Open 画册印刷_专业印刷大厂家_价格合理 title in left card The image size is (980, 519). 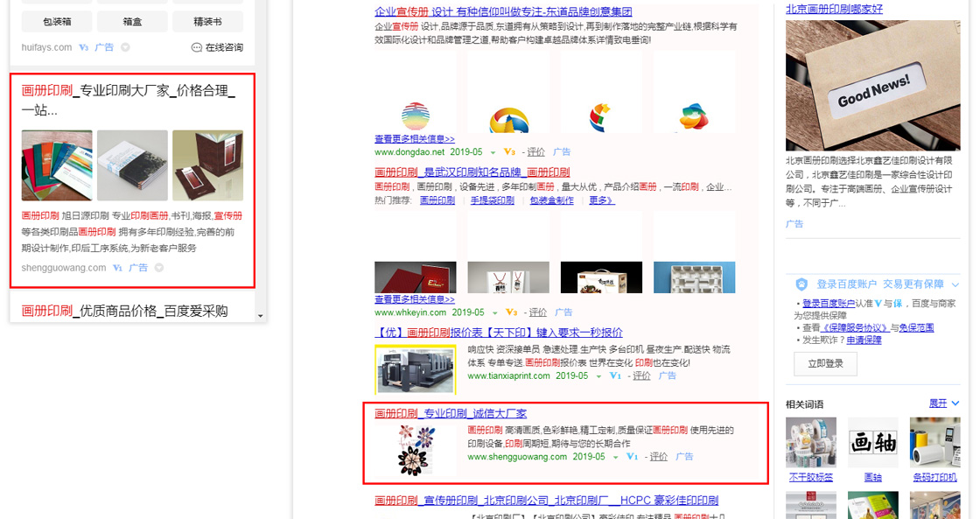coord(128,100)
